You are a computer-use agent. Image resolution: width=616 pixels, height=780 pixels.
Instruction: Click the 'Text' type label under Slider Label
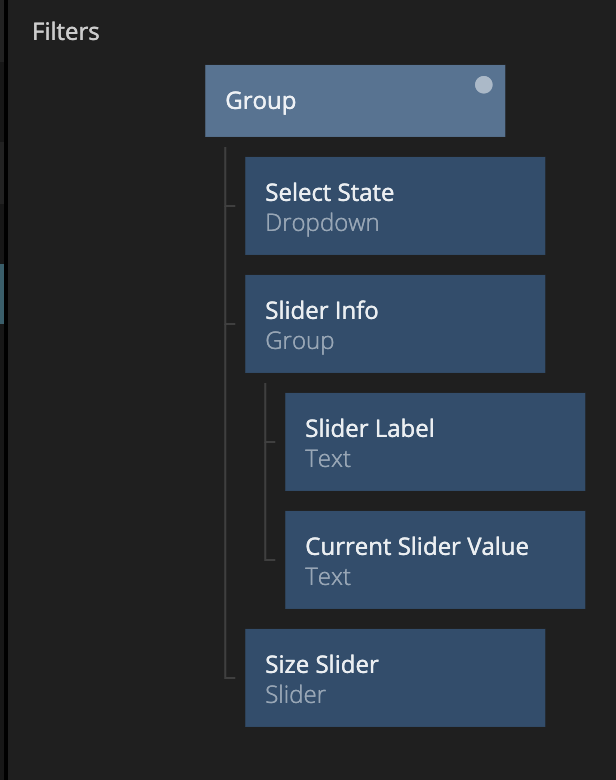click(328, 459)
